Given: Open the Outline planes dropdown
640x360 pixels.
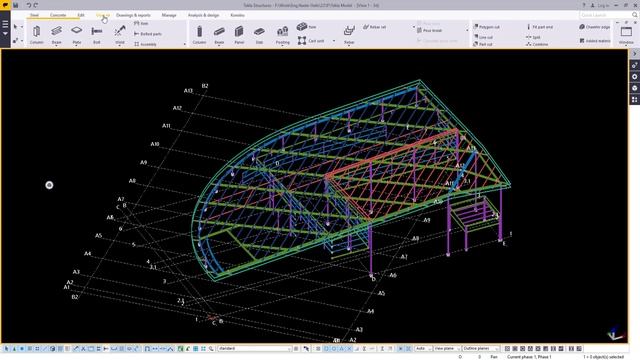Looking at the screenshot, I should 481,349.
